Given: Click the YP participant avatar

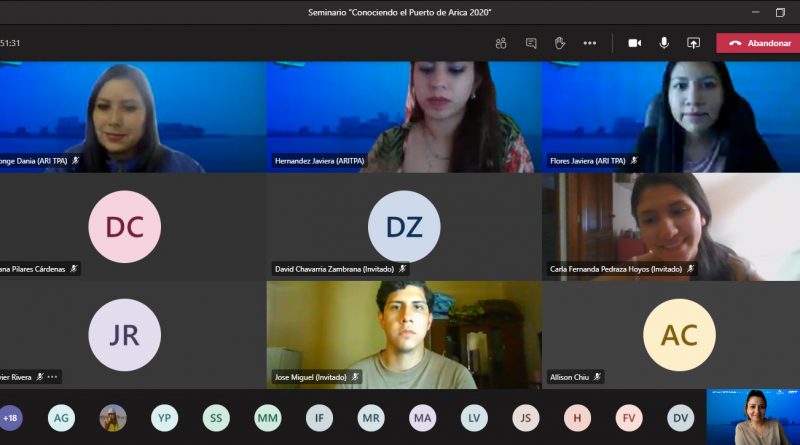Looking at the screenshot, I should coord(164,418).
